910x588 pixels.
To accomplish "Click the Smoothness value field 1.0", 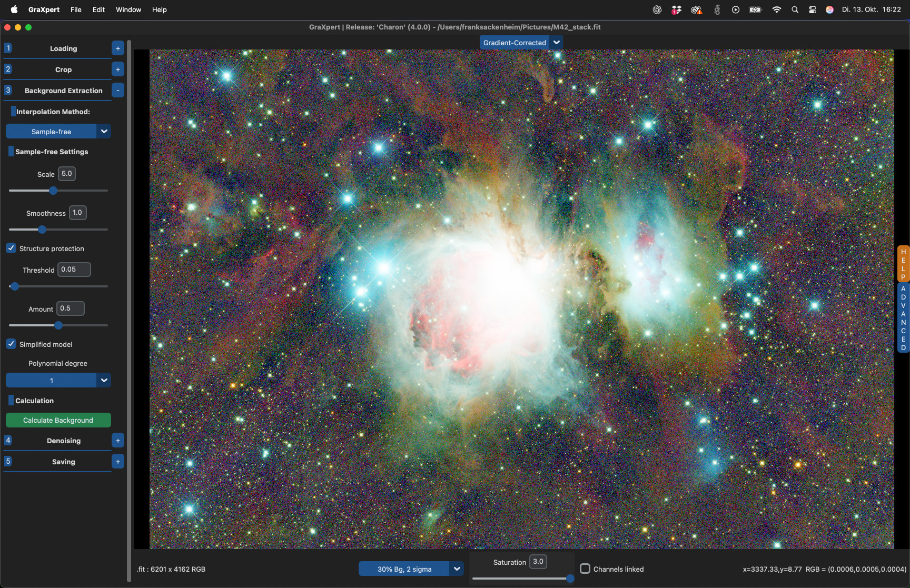I will point(78,213).
